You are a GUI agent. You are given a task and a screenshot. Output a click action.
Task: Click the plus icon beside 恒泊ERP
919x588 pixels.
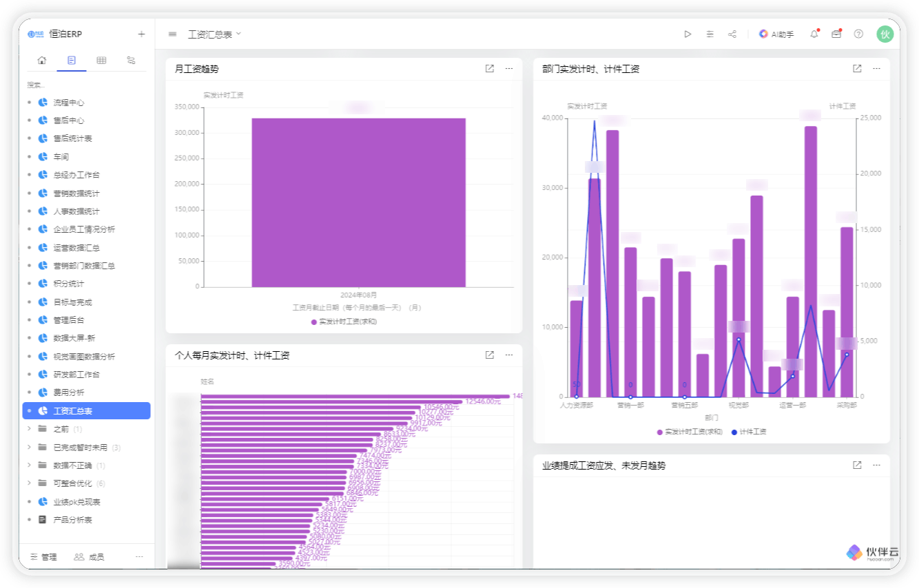click(x=141, y=34)
